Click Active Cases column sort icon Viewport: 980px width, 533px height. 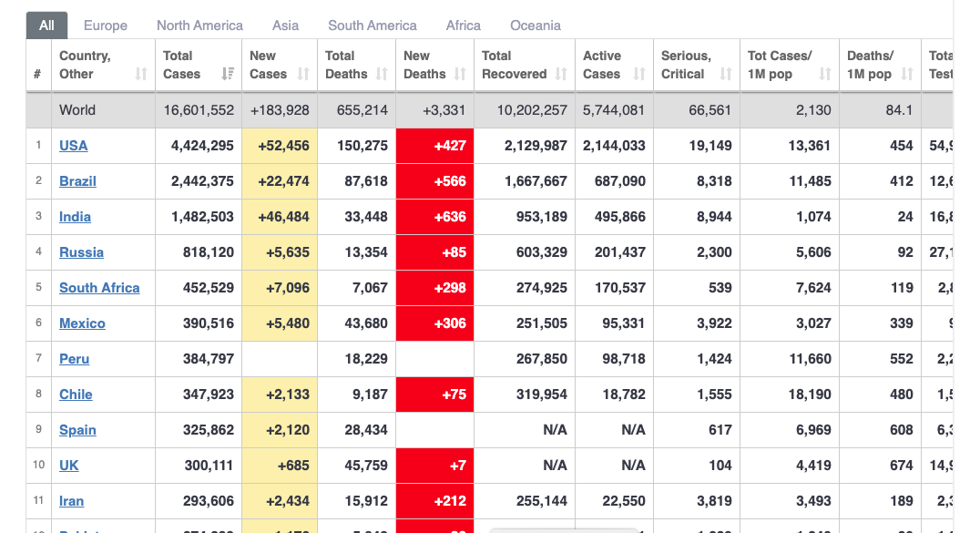pos(639,74)
